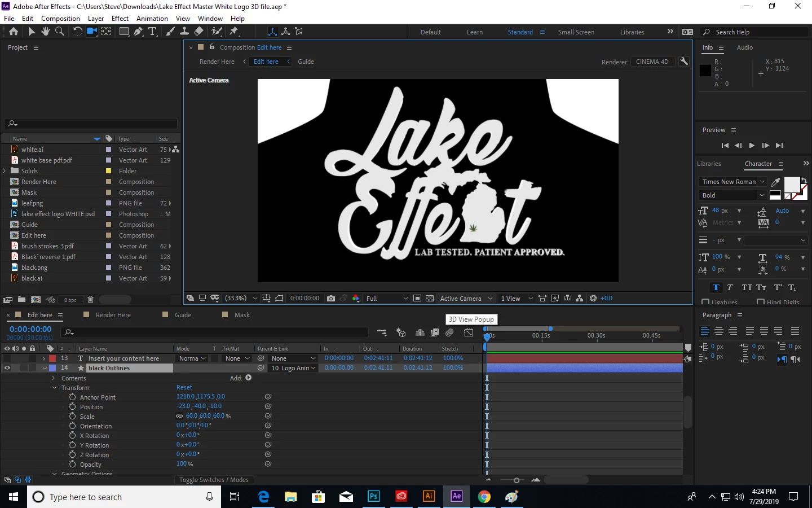Select the Horizontal Type tool

152,32
